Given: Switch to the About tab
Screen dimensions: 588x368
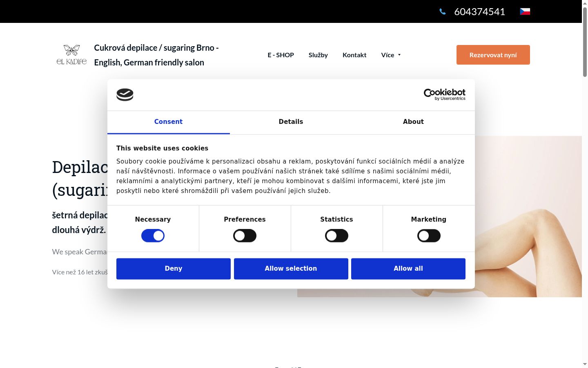Looking at the screenshot, I should coord(413,122).
